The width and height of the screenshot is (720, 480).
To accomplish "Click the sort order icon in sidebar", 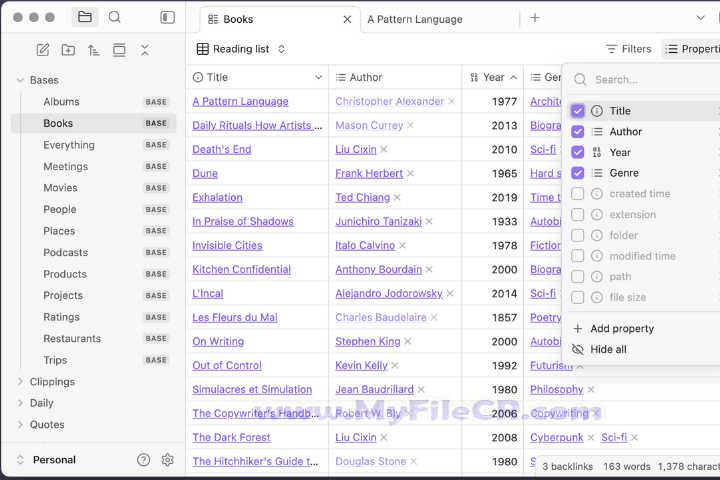I will tap(93, 50).
